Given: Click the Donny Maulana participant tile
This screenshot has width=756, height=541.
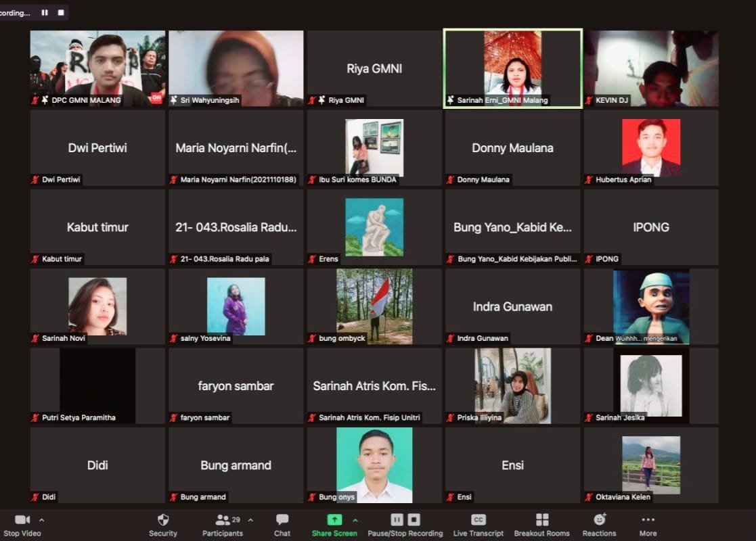Looking at the screenshot, I should click(512, 147).
